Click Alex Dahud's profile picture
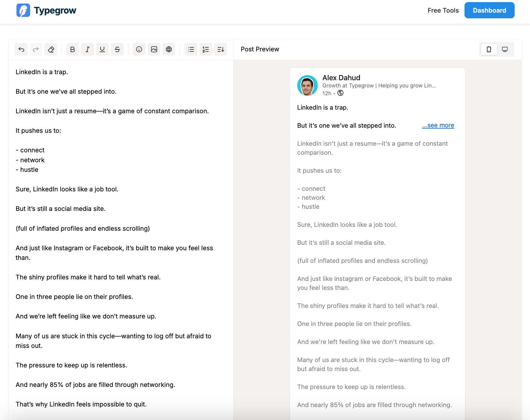The width and height of the screenshot is (530, 420). pos(307,85)
